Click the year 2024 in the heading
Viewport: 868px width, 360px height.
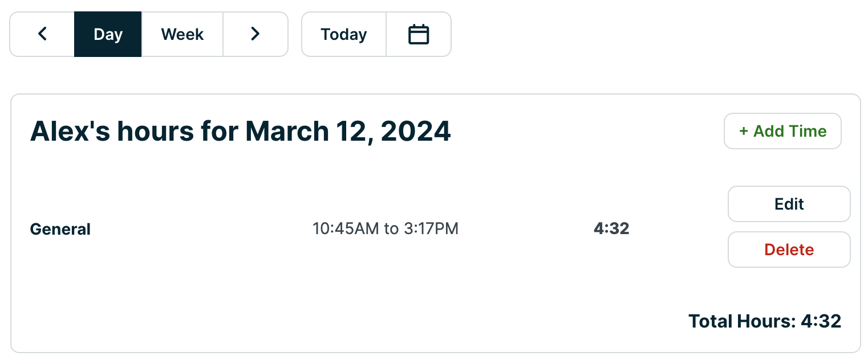pos(416,132)
